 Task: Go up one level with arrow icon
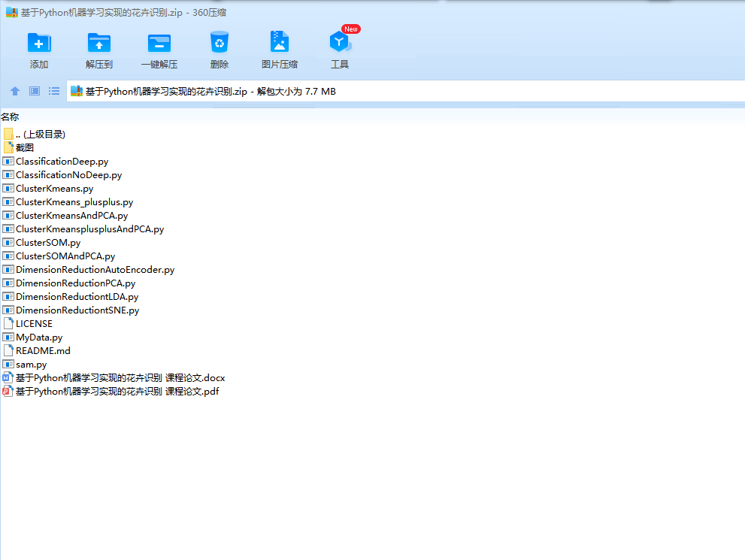click(x=15, y=91)
